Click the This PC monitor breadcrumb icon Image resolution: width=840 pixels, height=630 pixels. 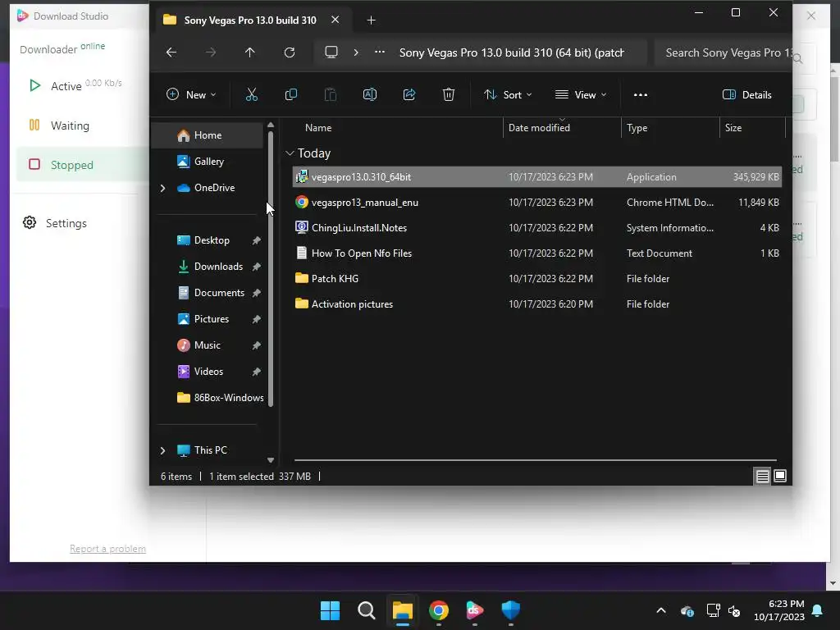pyautogui.click(x=331, y=52)
